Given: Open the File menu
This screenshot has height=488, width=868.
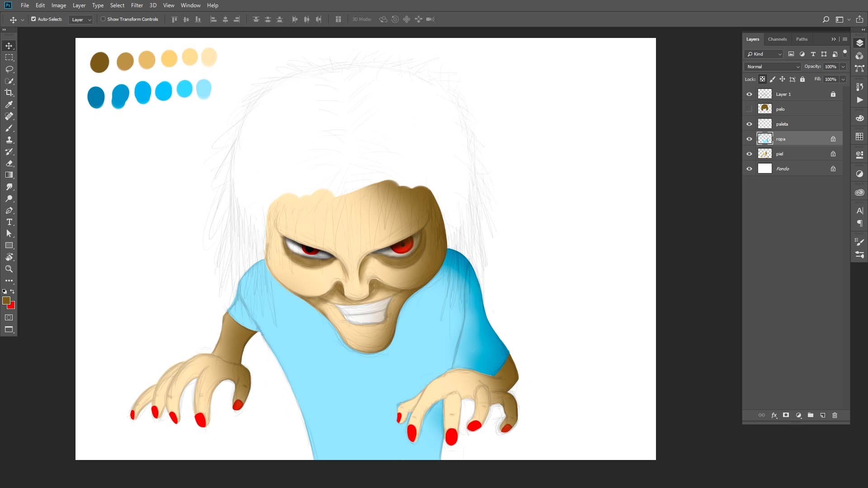Looking at the screenshot, I should click(25, 5).
